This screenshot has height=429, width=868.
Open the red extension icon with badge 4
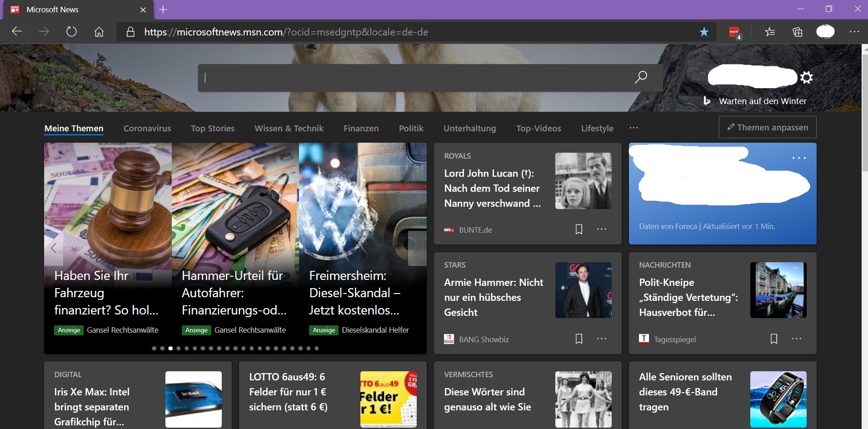coord(735,32)
